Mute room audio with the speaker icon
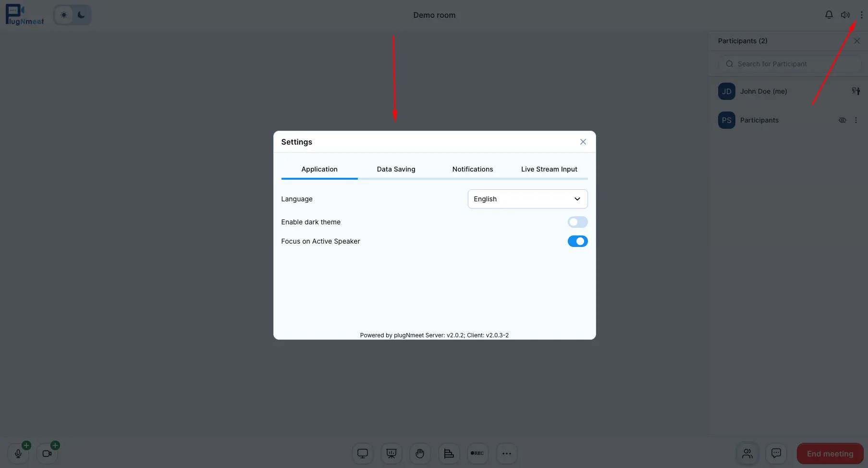The height and width of the screenshot is (468, 868). 845,14
